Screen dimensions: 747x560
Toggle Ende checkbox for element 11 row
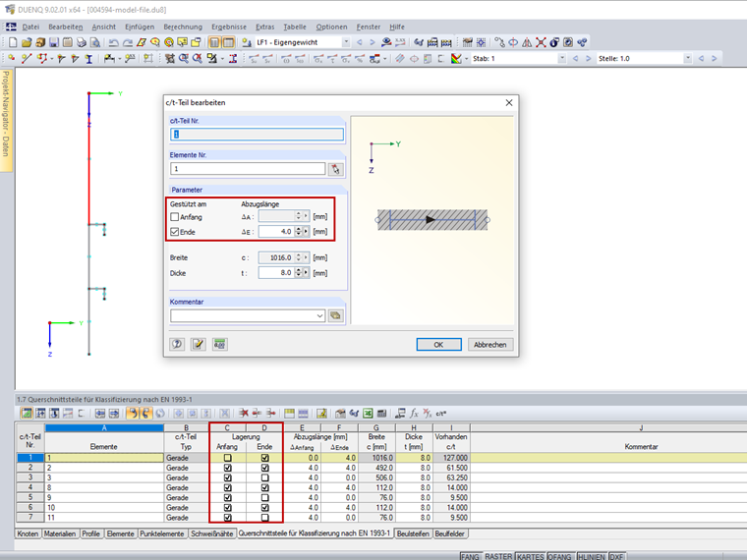coord(264,518)
